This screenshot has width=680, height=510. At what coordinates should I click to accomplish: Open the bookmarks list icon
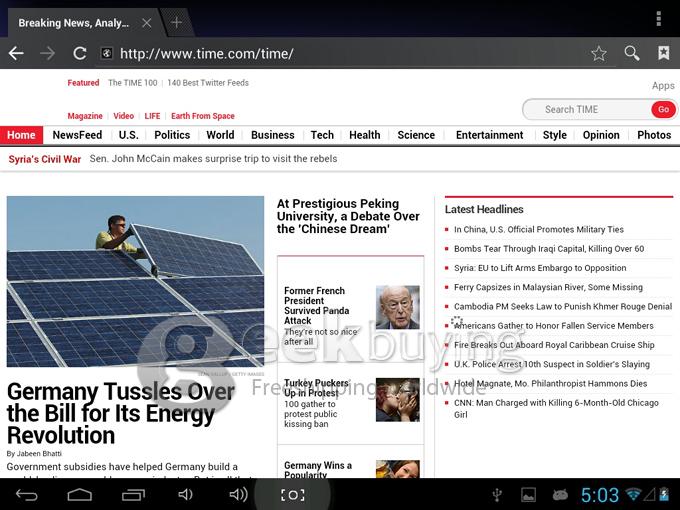coord(664,53)
